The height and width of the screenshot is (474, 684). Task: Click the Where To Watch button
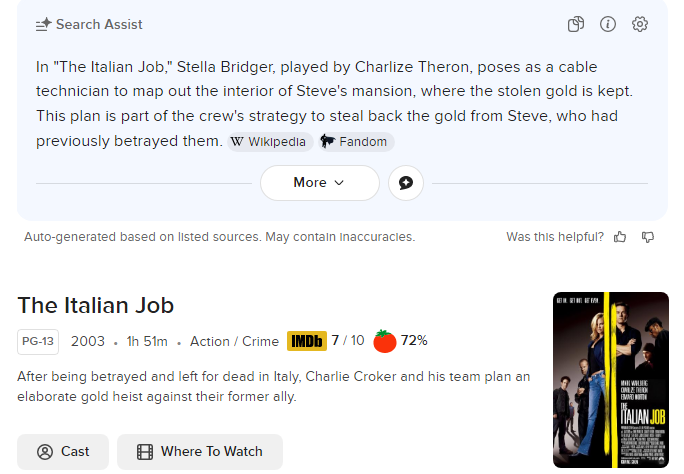pyautogui.click(x=199, y=452)
